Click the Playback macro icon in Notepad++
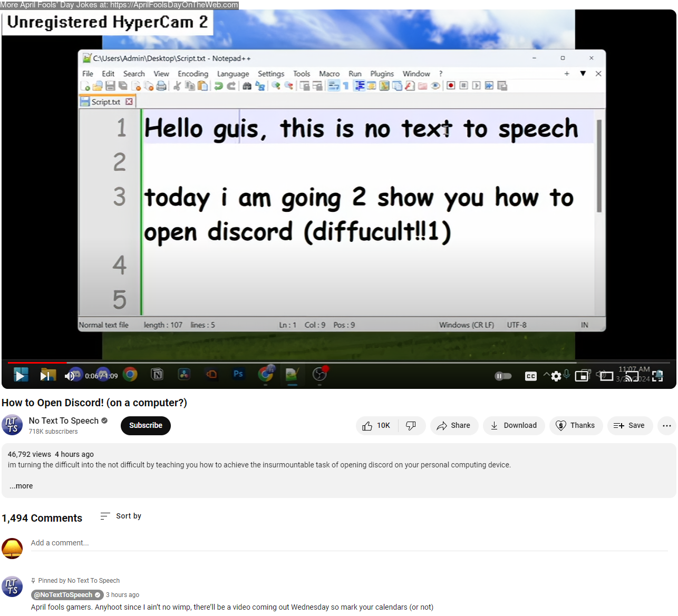678x616 pixels. 477,86
